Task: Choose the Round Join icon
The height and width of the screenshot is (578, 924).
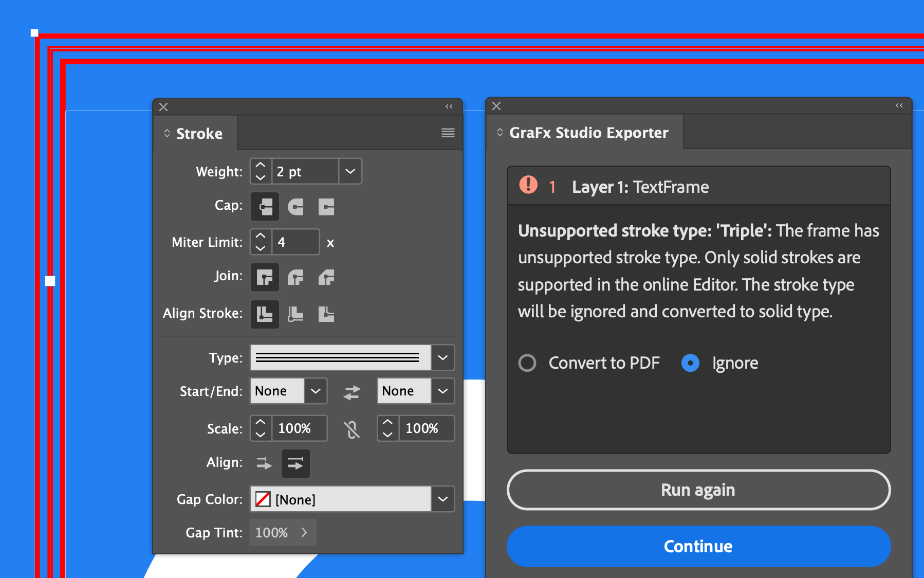Action: pyautogui.click(x=295, y=278)
